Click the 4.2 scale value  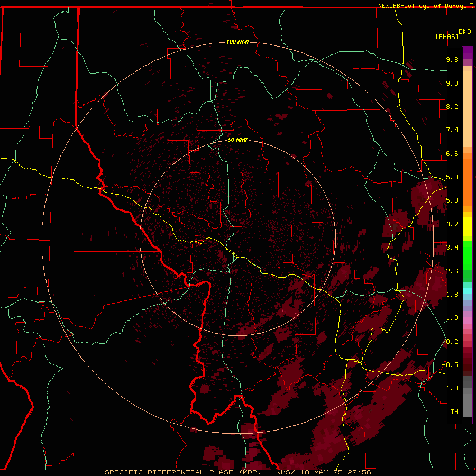coord(452,224)
